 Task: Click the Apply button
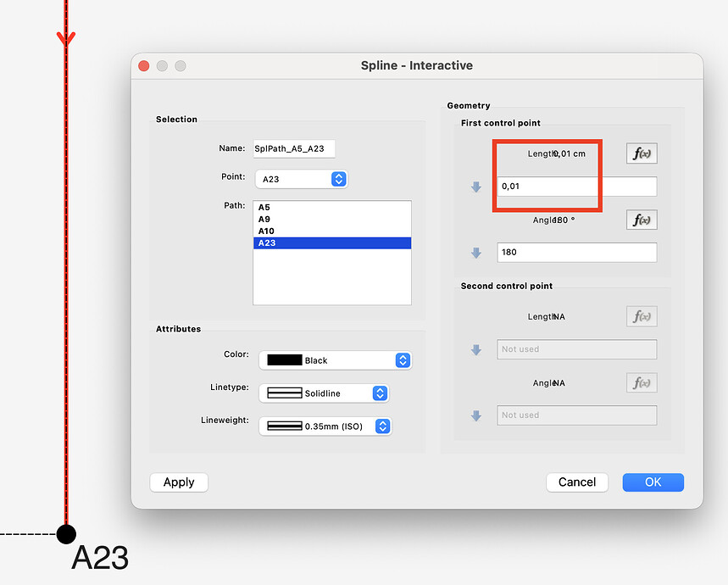pos(179,482)
